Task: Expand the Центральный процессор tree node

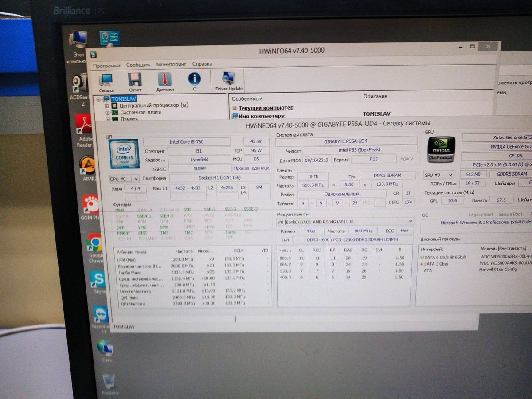Action: [x=106, y=106]
